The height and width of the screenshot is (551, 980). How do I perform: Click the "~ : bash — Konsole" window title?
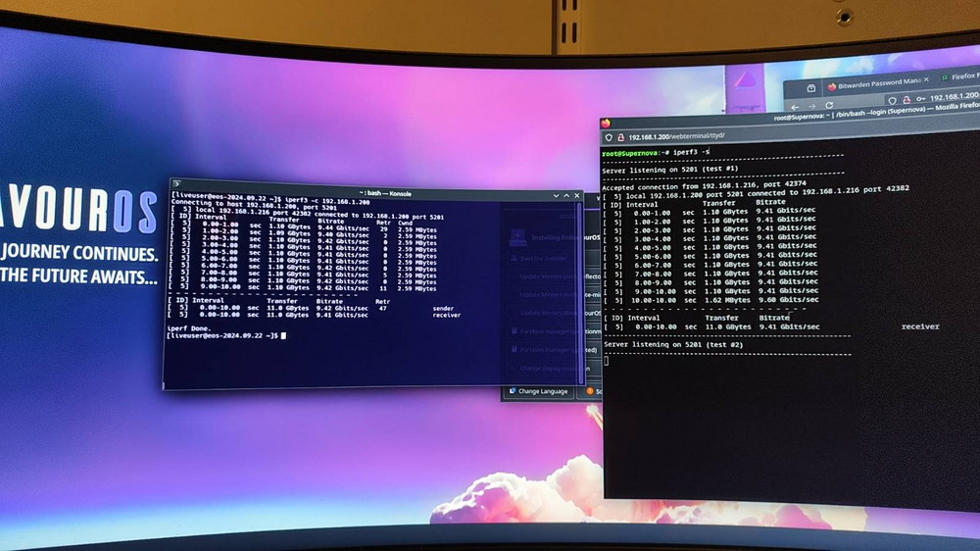point(385,194)
